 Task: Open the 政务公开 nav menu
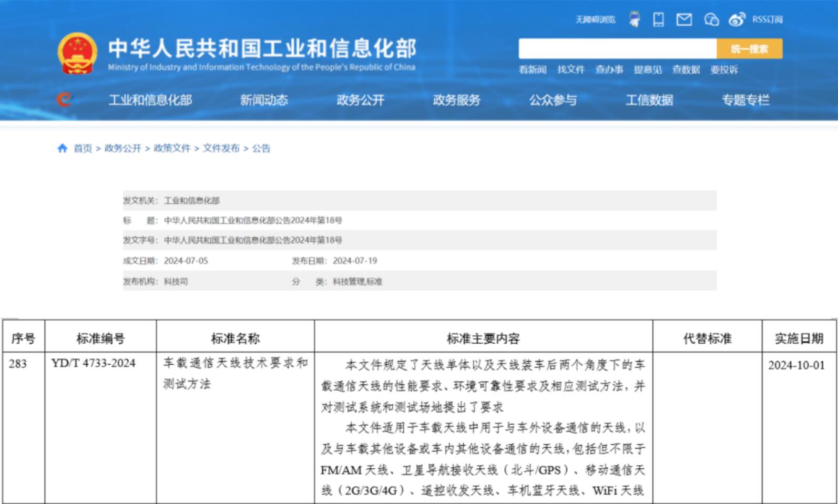click(361, 100)
